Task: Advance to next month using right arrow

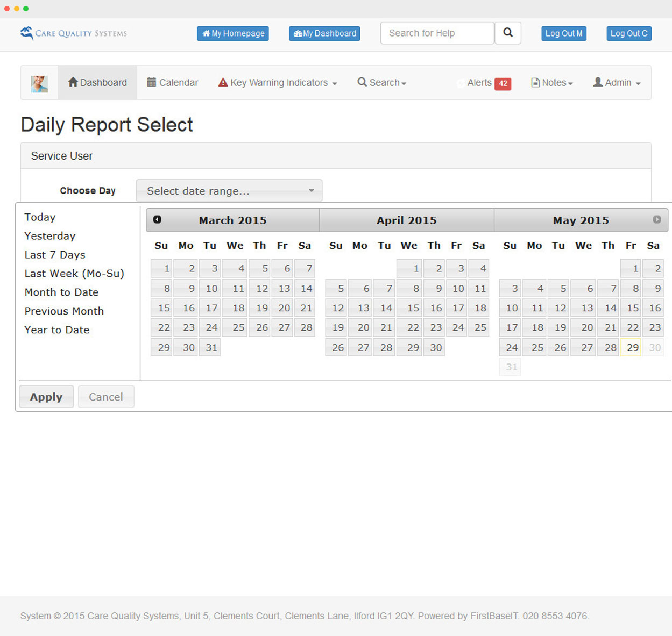Action: [x=656, y=219]
